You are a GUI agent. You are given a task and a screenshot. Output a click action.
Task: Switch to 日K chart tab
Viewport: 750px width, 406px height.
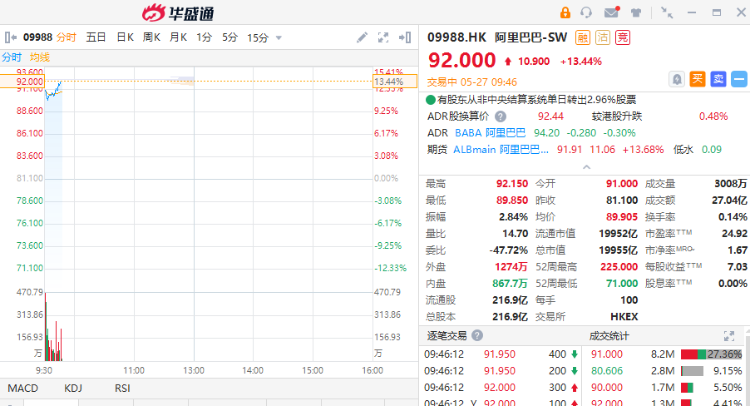click(x=125, y=37)
